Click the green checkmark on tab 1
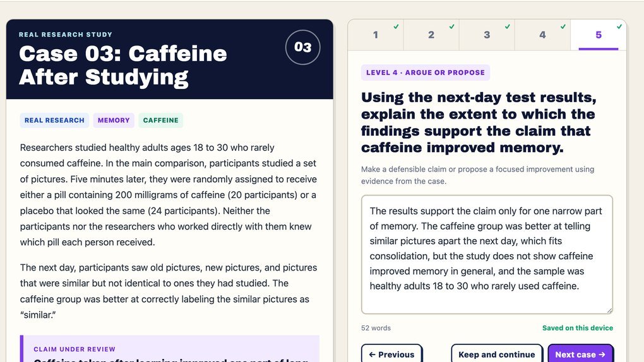Viewport: 644px width, 362px height. click(396, 26)
